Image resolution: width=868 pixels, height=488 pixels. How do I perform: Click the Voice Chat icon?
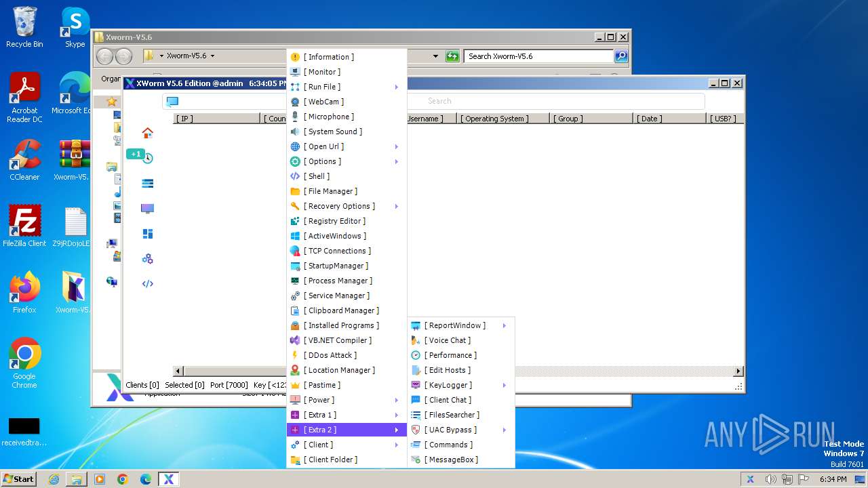click(x=416, y=340)
